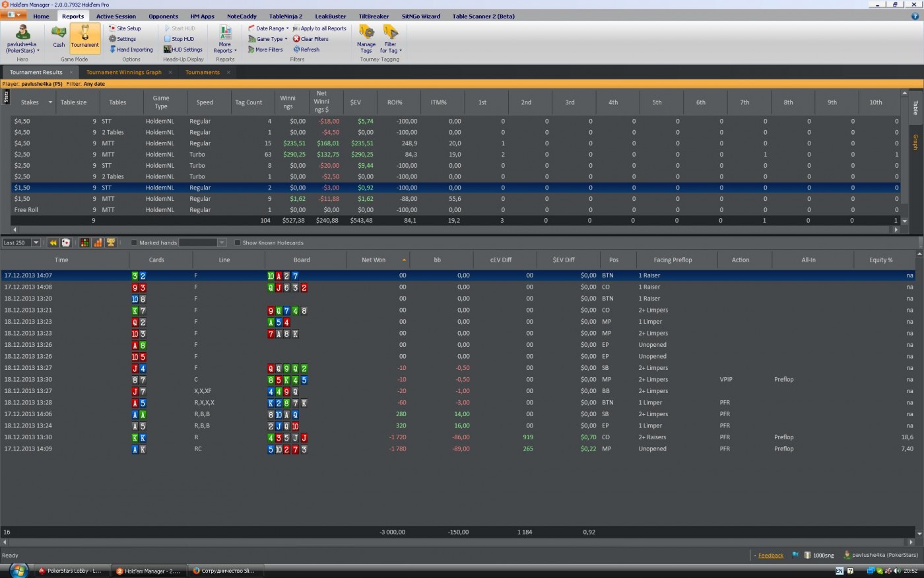
Task: Click the Graph side tab
Action: pyautogui.click(x=915, y=142)
